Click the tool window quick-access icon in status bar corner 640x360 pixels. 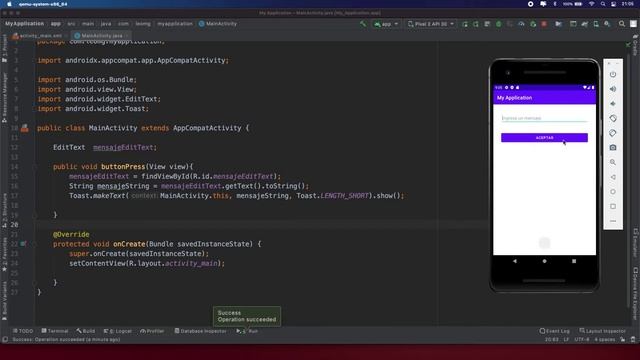[5, 340]
